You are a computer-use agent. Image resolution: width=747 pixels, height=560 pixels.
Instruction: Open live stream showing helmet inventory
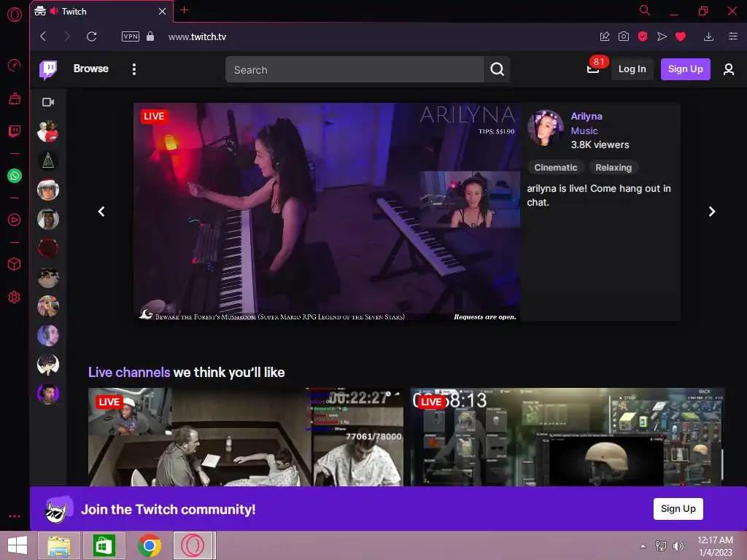[567, 437]
